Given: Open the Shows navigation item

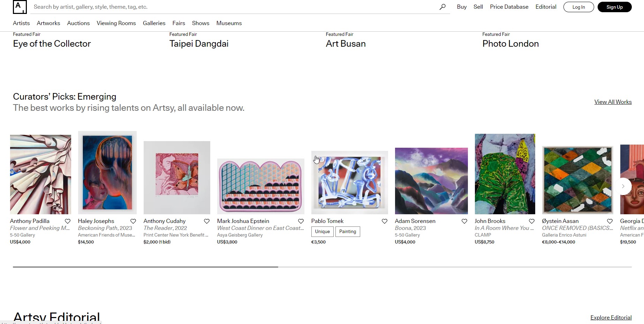Looking at the screenshot, I should pyautogui.click(x=200, y=23).
